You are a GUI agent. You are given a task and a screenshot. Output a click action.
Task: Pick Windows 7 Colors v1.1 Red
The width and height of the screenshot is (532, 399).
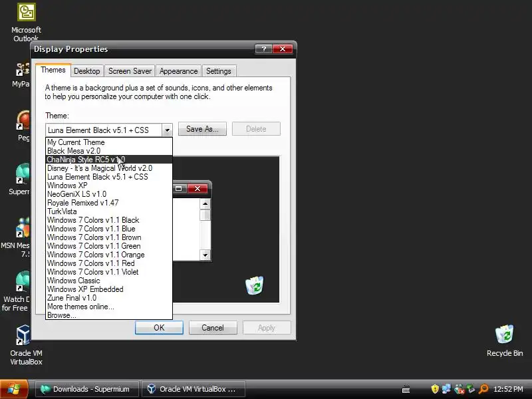[109, 263]
